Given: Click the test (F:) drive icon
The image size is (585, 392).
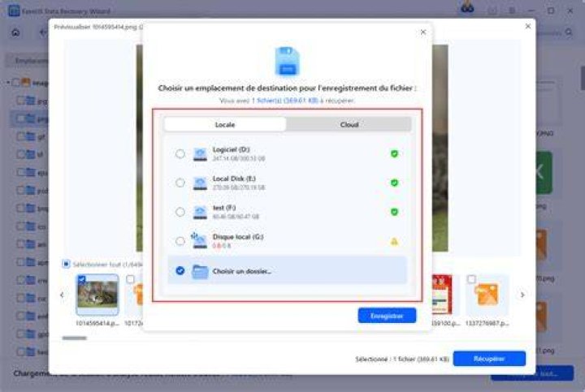Looking at the screenshot, I should [200, 212].
